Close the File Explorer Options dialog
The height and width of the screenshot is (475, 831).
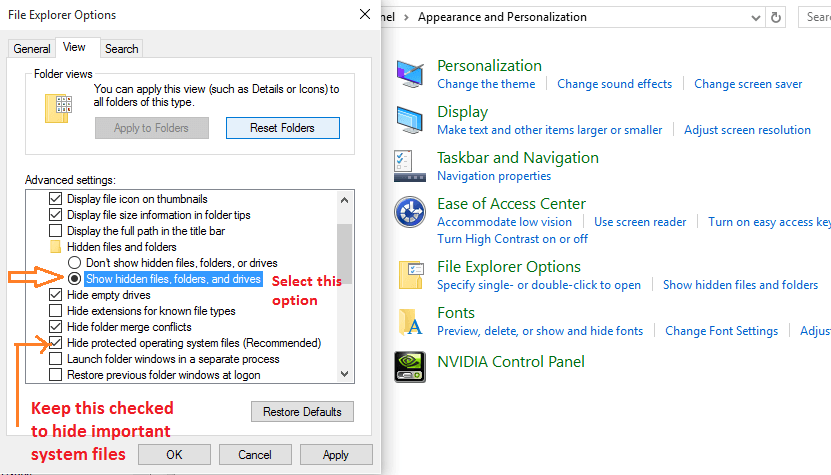[365, 14]
